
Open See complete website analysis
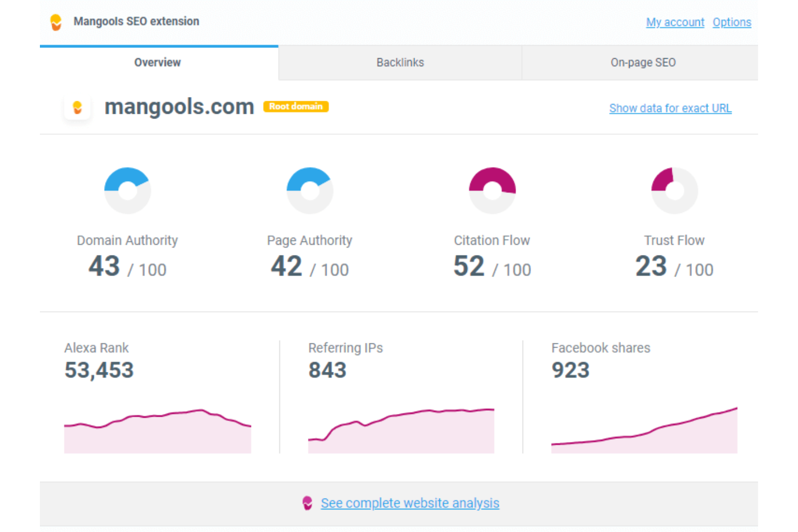point(410,503)
